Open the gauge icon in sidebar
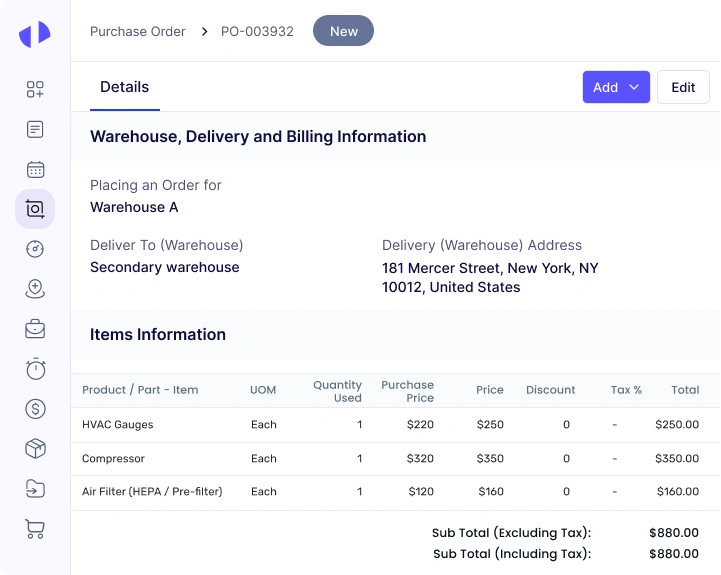This screenshot has width=721, height=575. coord(35,249)
